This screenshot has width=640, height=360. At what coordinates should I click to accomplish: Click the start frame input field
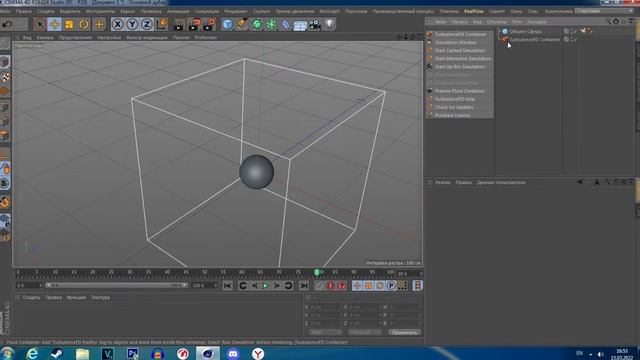[29, 285]
